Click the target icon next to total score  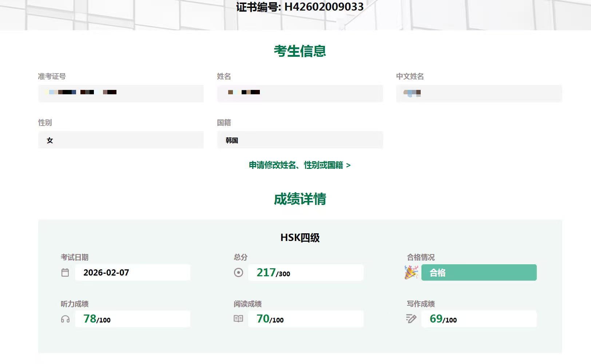(238, 273)
